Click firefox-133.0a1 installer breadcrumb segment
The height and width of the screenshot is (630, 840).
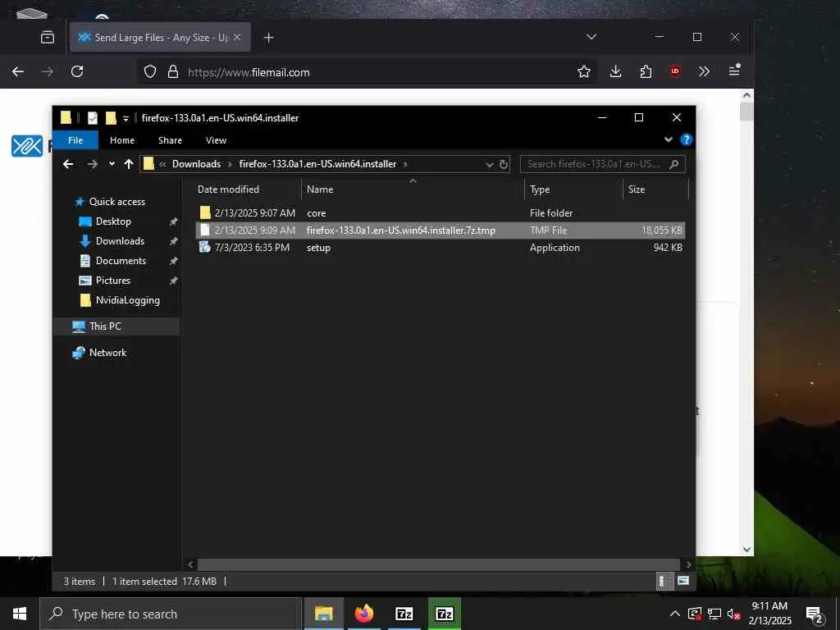pyautogui.click(x=317, y=164)
